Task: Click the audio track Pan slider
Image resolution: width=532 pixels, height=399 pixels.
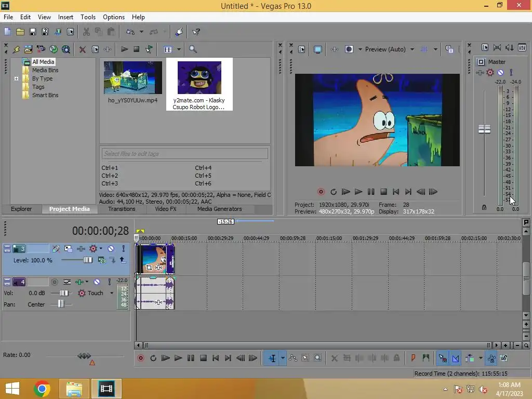Action: tap(61, 303)
